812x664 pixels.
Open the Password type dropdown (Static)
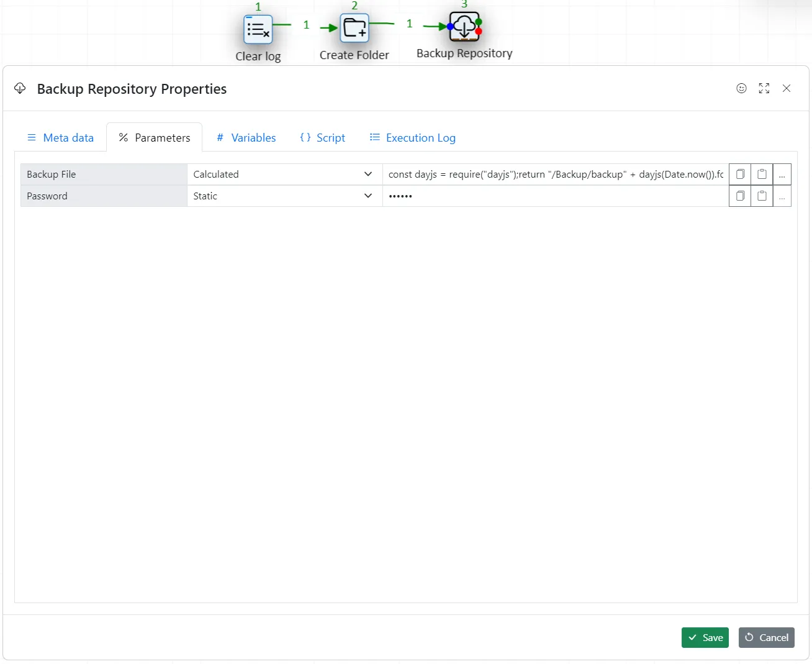tap(284, 196)
